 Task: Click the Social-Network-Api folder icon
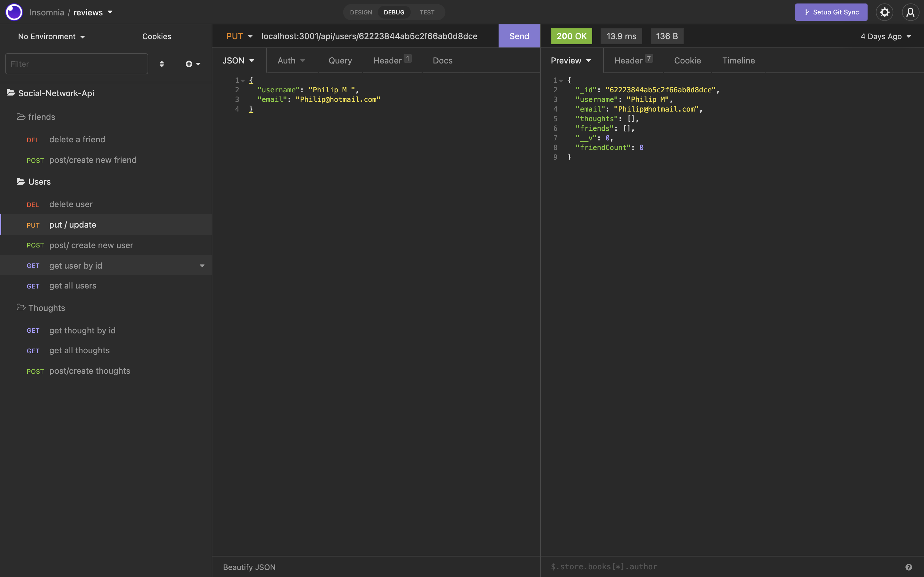tap(11, 93)
